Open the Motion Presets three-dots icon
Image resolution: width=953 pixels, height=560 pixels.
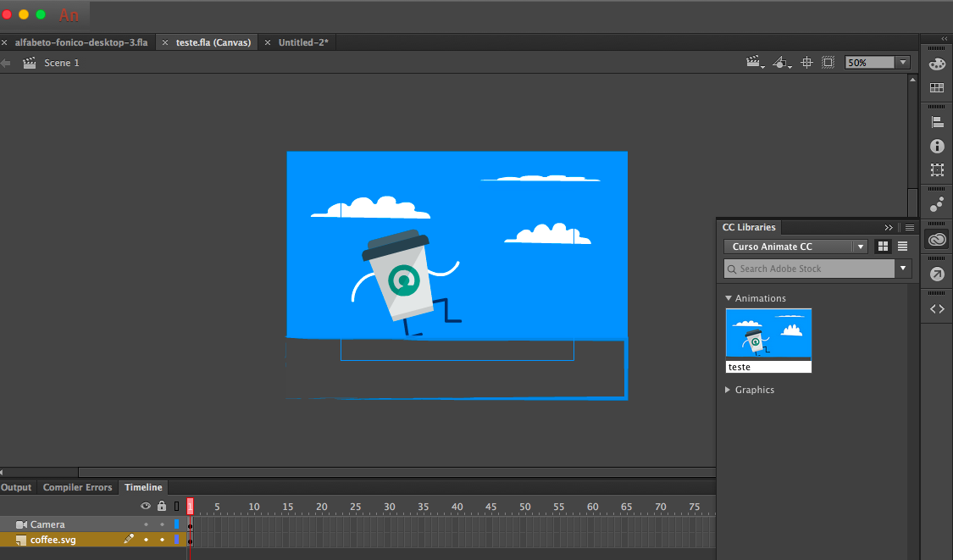(x=937, y=204)
